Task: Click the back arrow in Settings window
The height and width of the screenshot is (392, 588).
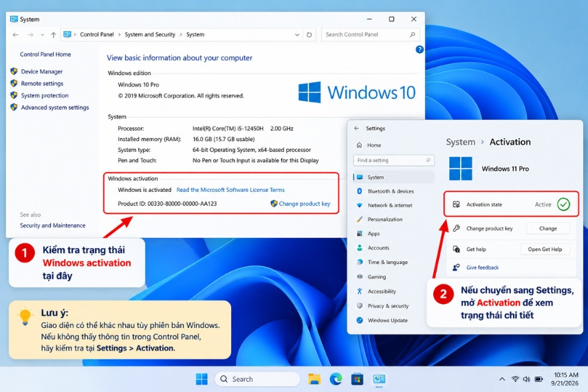Action: (356, 129)
